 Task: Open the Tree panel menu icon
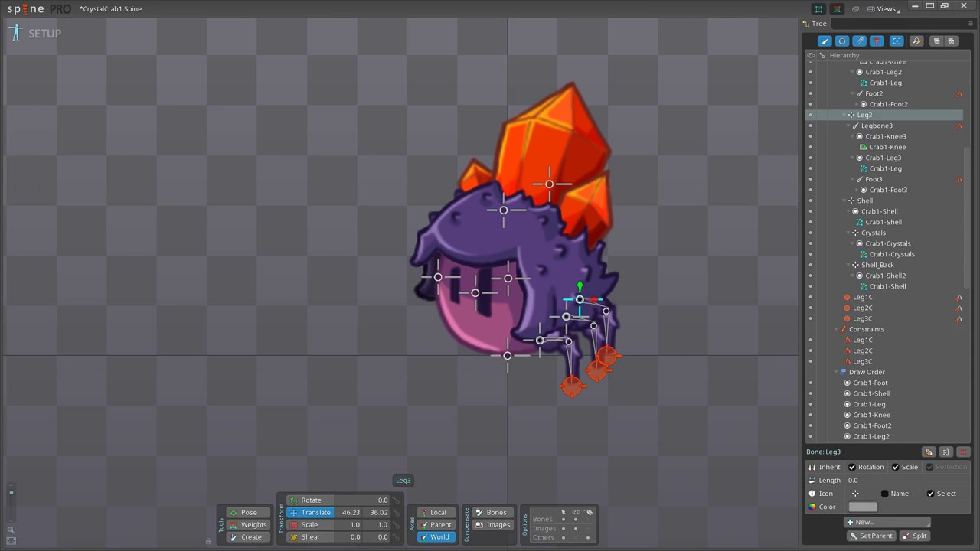coord(971,24)
